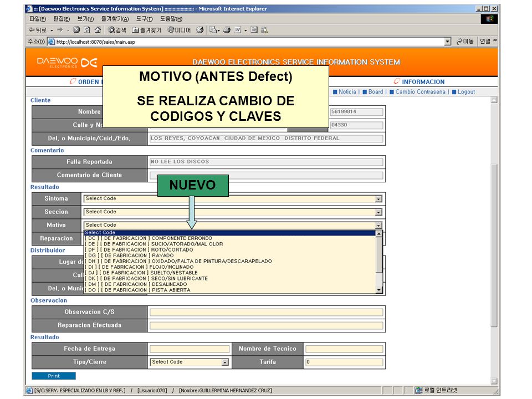Click the page's vertical scrollbar thumb

[494, 245]
